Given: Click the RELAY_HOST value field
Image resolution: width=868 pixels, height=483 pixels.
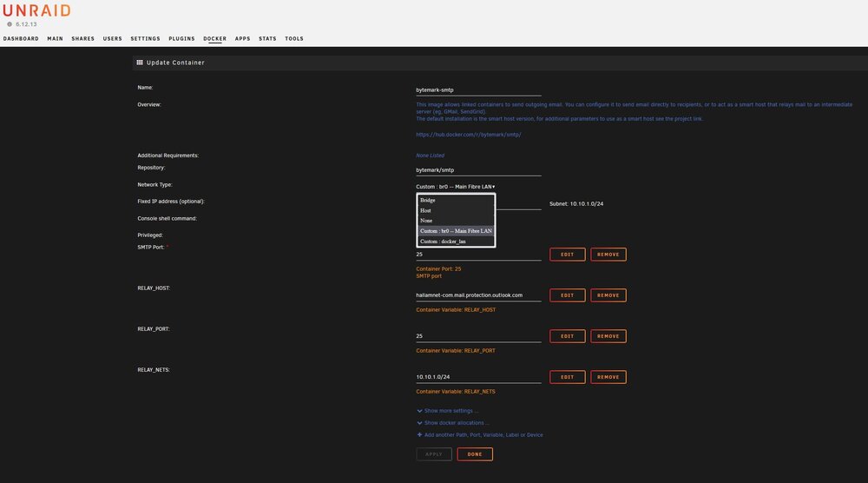Looking at the screenshot, I should [478, 295].
